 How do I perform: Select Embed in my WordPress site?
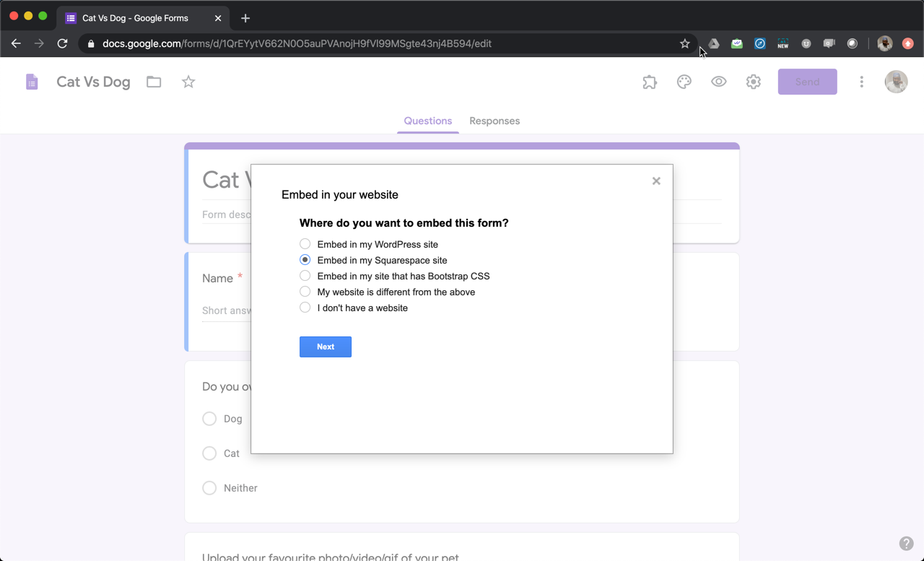[x=305, y=244]
